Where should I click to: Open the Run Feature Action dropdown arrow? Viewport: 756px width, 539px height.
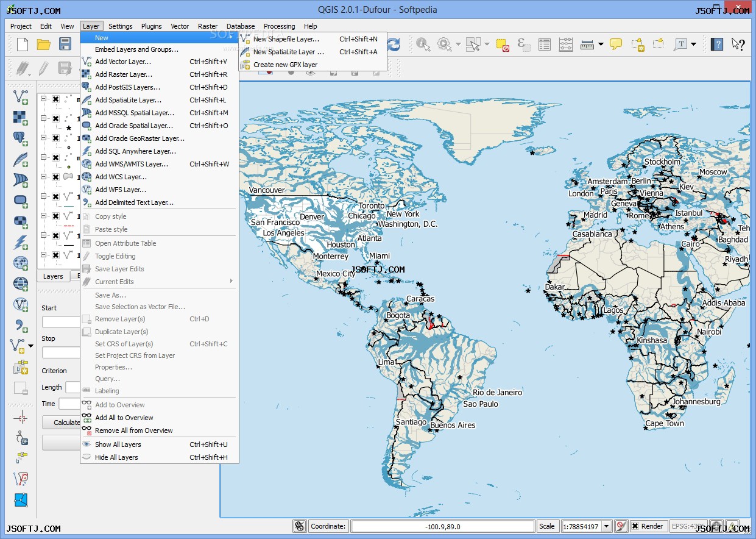pyautogui.click(x=457, y=44)
